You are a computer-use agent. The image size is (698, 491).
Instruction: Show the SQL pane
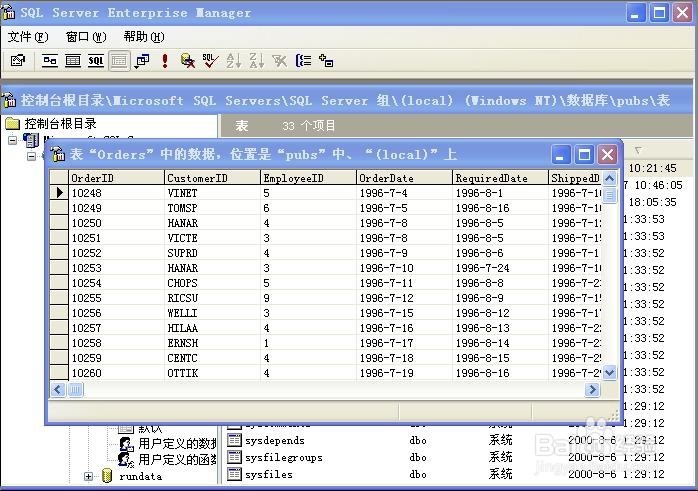coord(96,61)
